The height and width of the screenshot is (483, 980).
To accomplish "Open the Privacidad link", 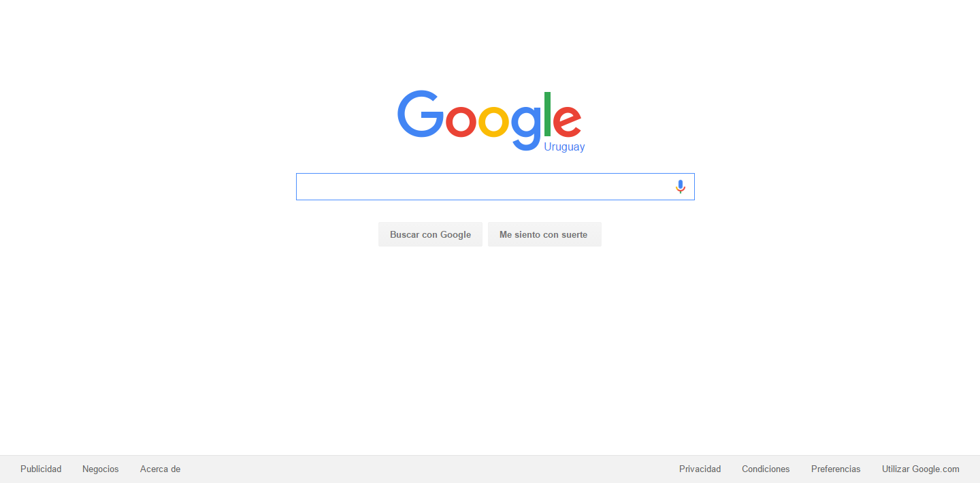I will pyautogui.click(x=700, y=469).
